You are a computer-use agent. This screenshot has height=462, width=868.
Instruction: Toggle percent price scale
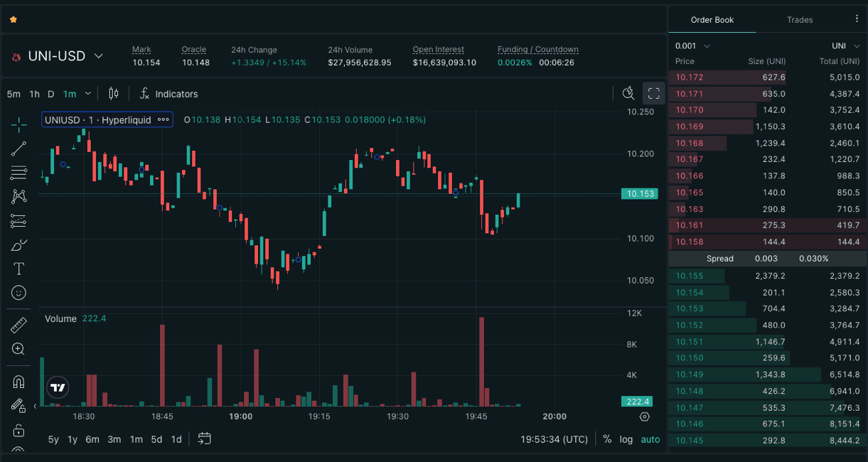point(607,439)
